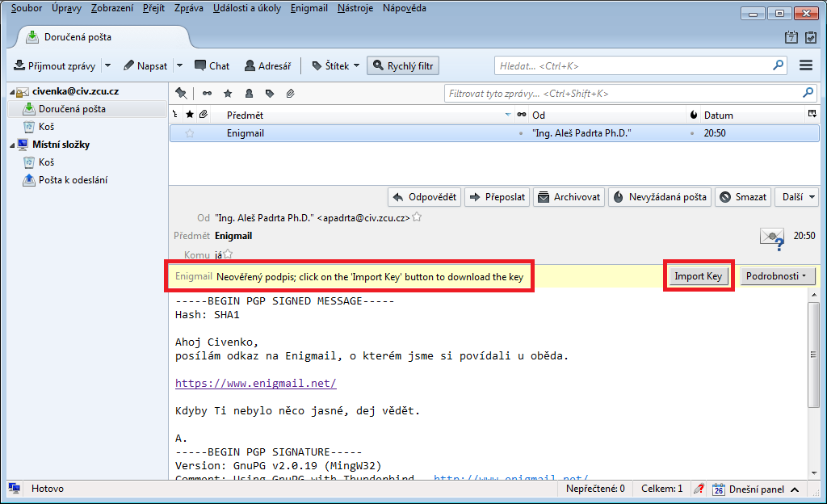
Task: Filter unread messages with the glasses icon
Action: 208,94
